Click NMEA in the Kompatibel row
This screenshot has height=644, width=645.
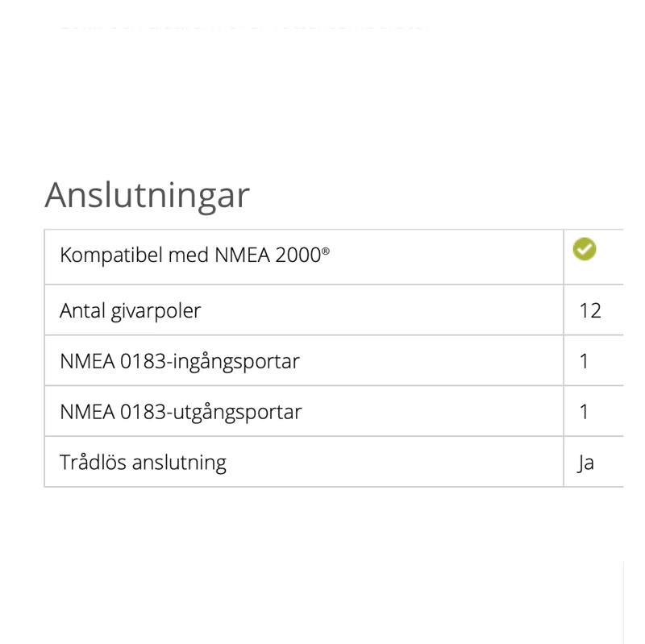[x=241, y=256]
